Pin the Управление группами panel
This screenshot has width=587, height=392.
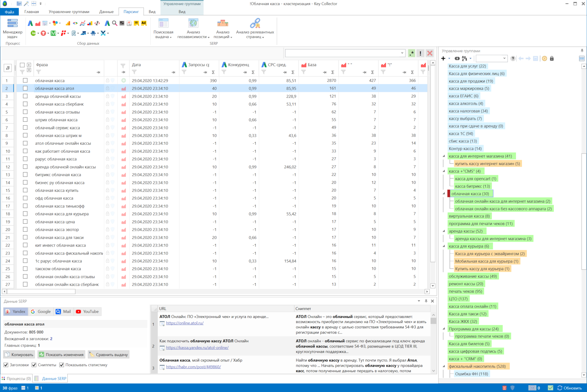click(x=582, y=51)
